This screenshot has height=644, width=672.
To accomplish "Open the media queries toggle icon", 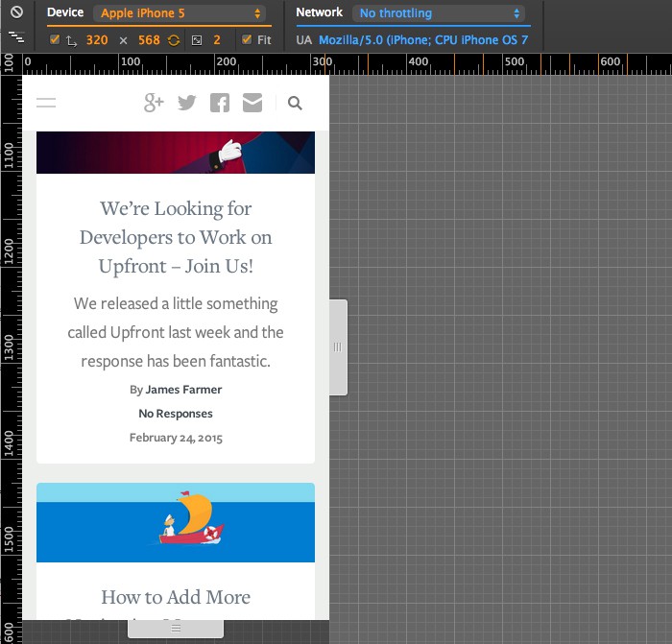I will point(16,37).
